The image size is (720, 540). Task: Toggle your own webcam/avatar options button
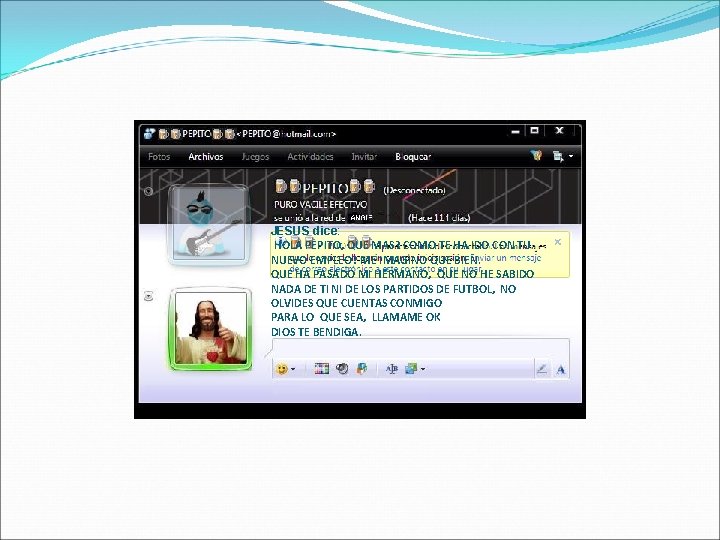[148, 296]
